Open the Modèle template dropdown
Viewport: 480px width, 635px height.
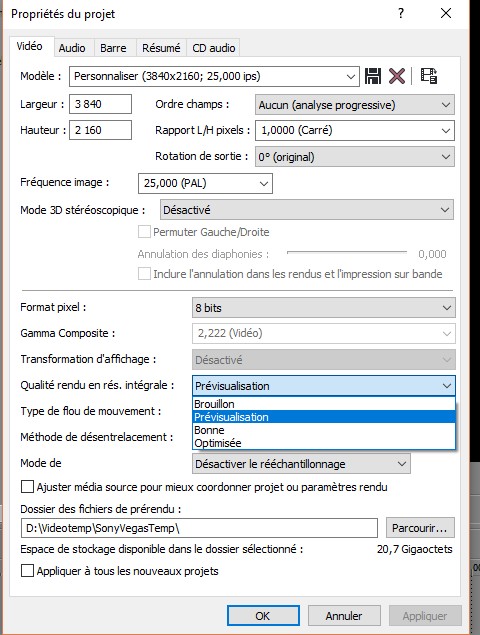214,77
